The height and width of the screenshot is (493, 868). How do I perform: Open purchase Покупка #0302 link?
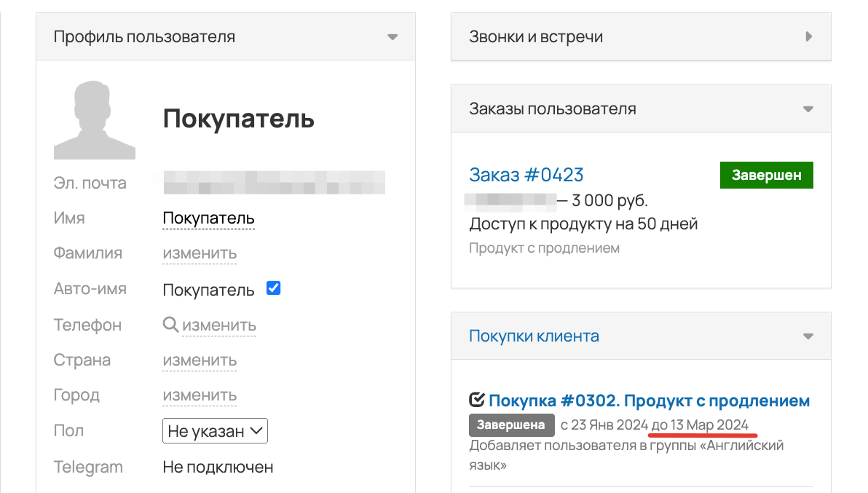click(649, 400)
